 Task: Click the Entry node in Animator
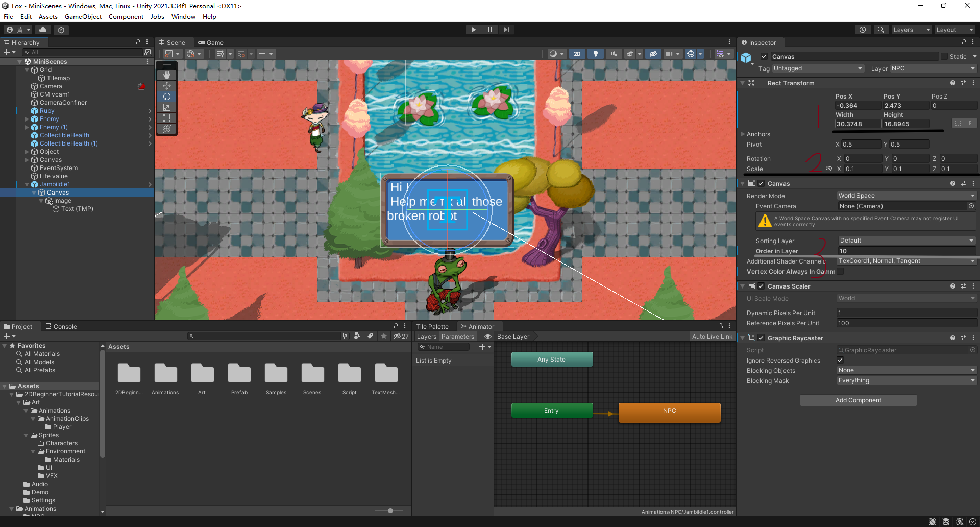(x=552, y=411)
